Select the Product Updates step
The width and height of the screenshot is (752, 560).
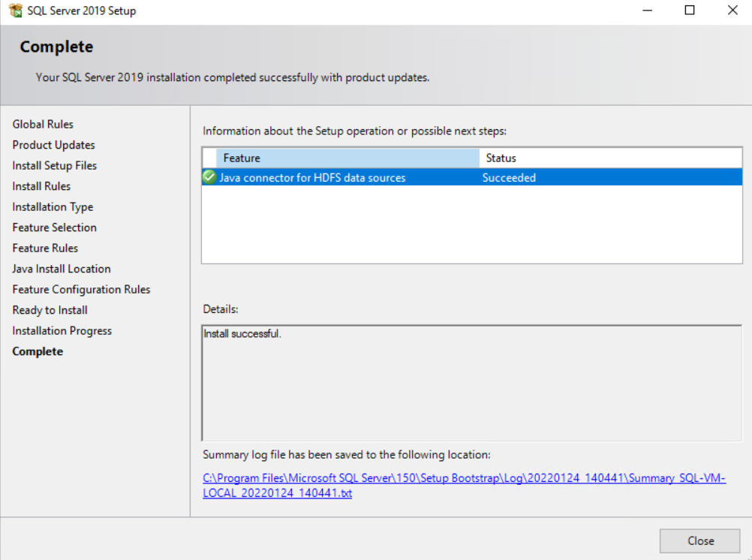(x=54, y=145)
